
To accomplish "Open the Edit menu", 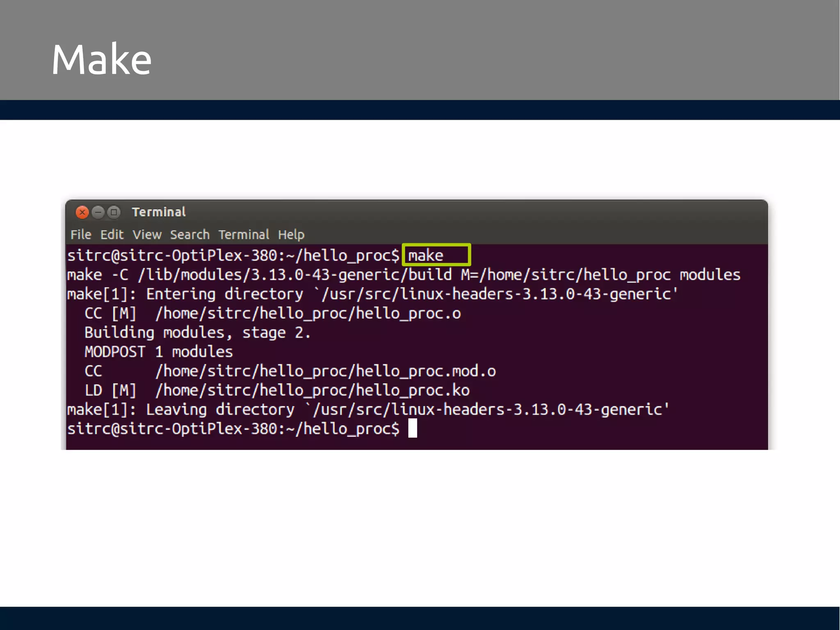I will (x=112, y=235).
